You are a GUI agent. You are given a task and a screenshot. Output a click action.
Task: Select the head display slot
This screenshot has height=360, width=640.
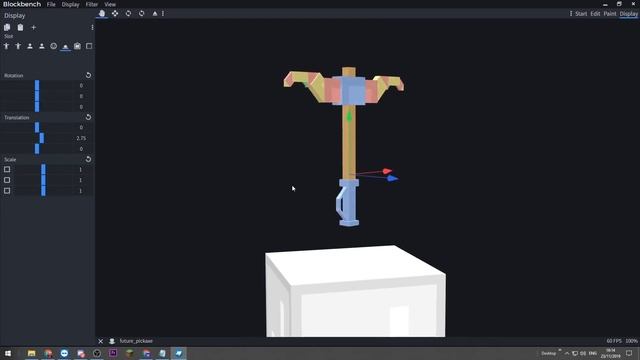point(53,46)
